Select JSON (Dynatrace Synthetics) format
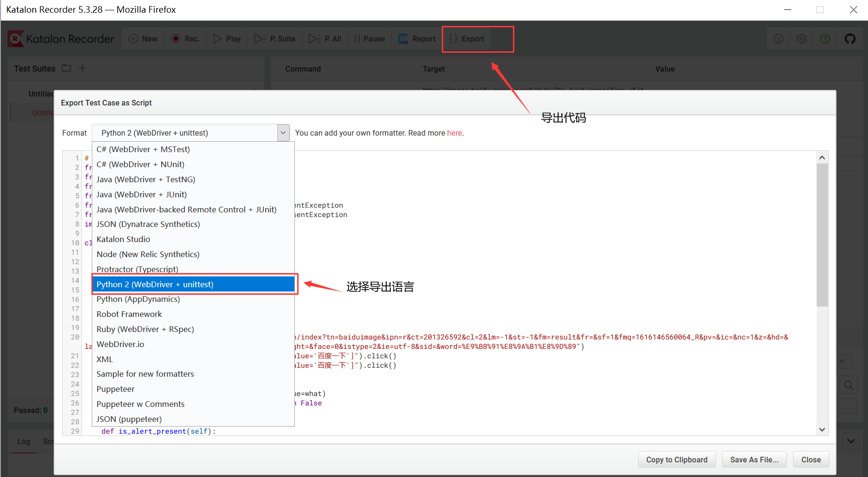This screenshot has width=868, height=477. [x=193, y=224]
